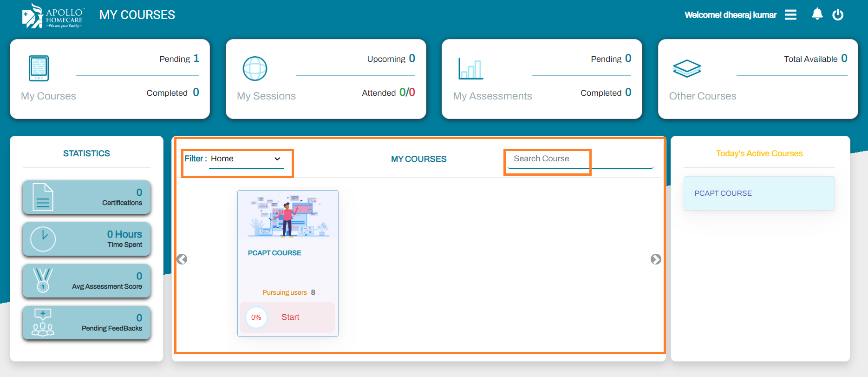Click the My Sessions globe icon
This screenshot has height=377, width=868.
255,68
